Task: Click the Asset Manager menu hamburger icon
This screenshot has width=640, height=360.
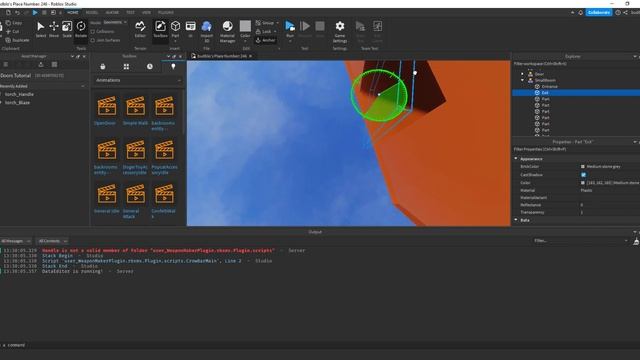Action: click(x=6, y=64)
